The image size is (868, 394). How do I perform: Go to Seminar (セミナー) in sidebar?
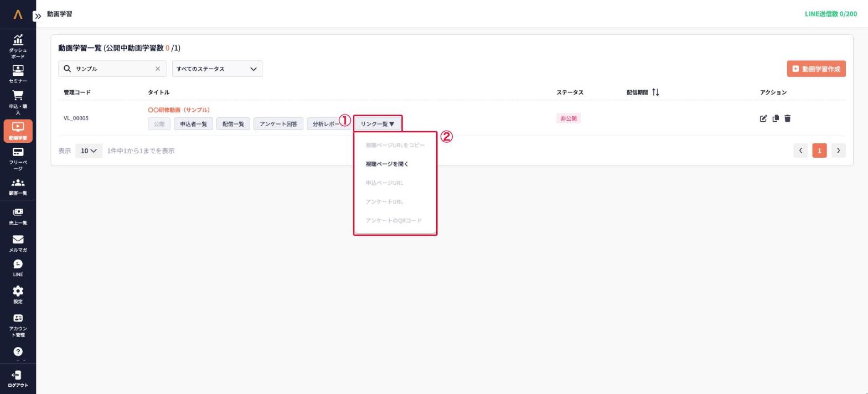[x=18, y=74]
